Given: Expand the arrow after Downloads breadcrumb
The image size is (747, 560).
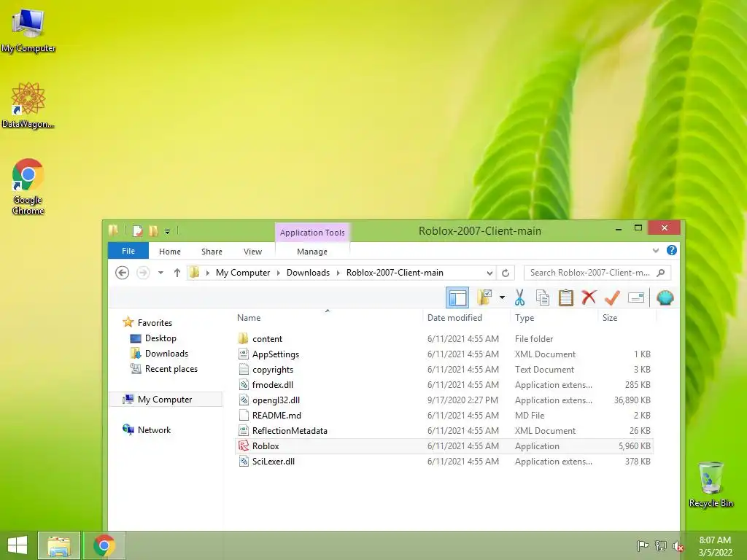Looking at the screenshot, I should point(338,273).
